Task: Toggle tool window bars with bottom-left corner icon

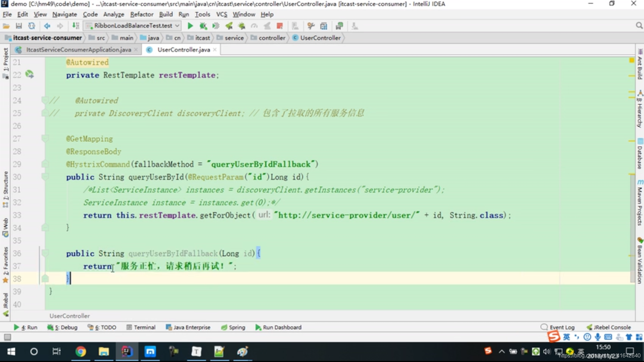Action: tap(7, 337)
